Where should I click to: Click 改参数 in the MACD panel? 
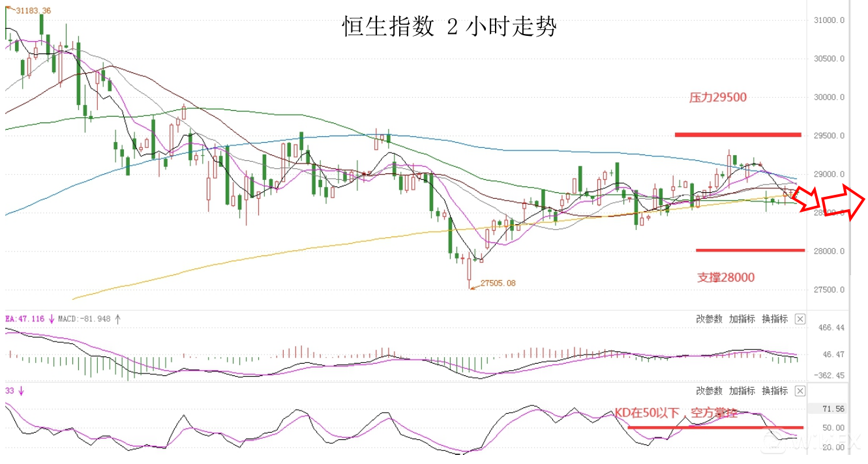pyautogui.click(x=709, y=319)
